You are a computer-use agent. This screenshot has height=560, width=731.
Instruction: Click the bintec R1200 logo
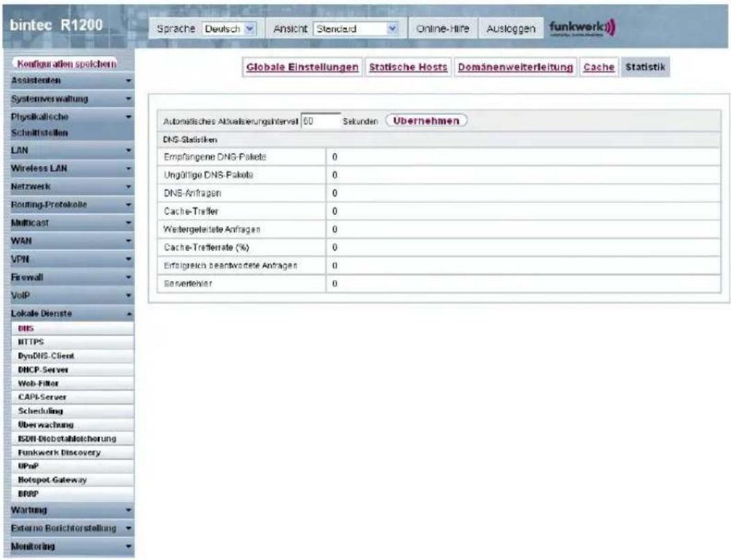pos(56,25)
